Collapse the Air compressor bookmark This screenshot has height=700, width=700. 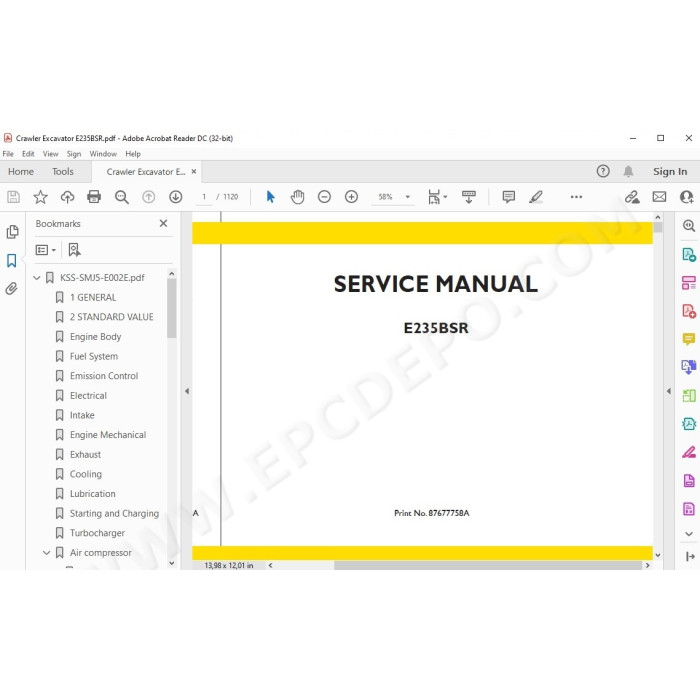[46, 553]
